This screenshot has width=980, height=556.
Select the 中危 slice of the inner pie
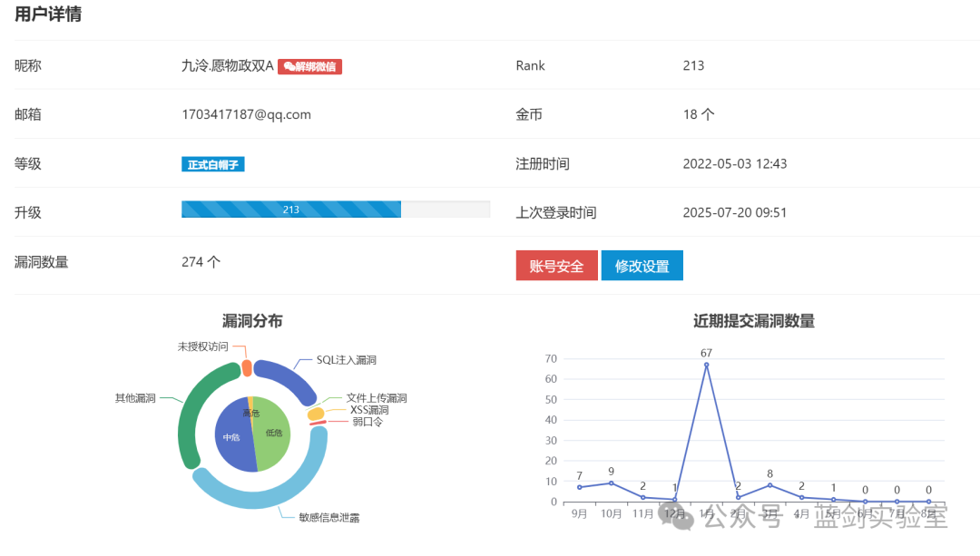pos(230,440)
